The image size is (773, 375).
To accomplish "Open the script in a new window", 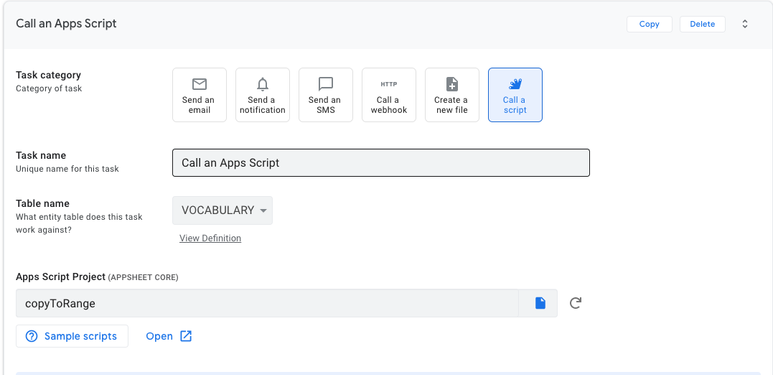I will 169,336.
